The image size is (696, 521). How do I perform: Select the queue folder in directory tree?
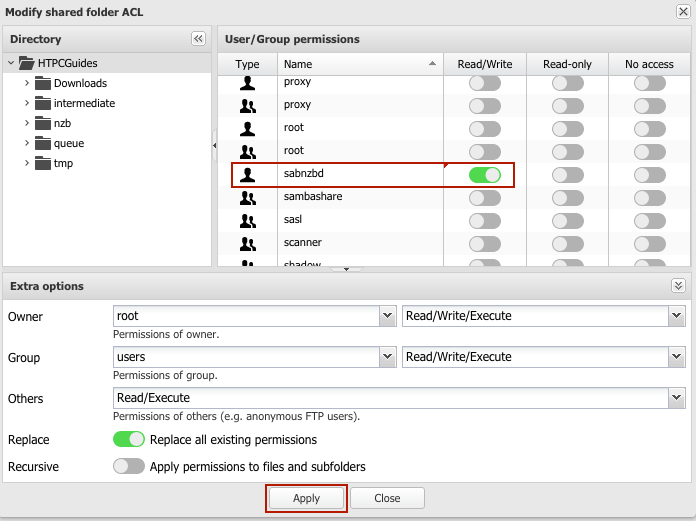point(69,143)
